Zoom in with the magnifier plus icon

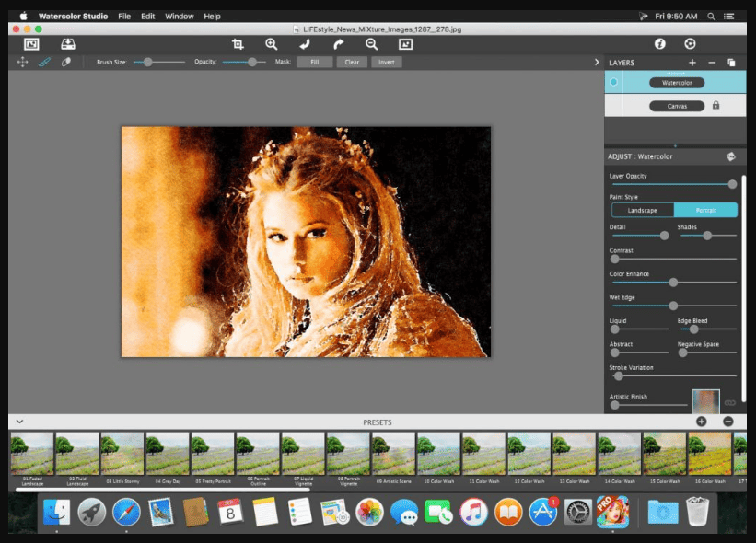pyautogui.click(x=272, y=44)
